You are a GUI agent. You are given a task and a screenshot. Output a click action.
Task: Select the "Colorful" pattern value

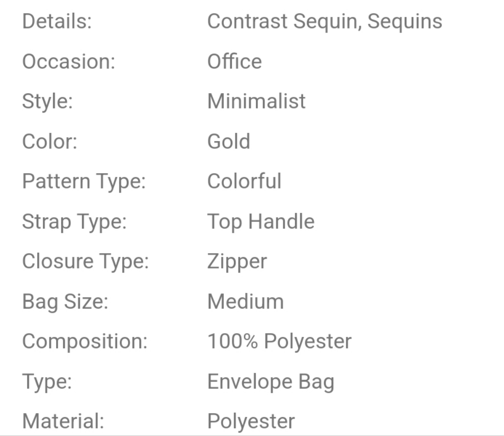click(244, 181)
